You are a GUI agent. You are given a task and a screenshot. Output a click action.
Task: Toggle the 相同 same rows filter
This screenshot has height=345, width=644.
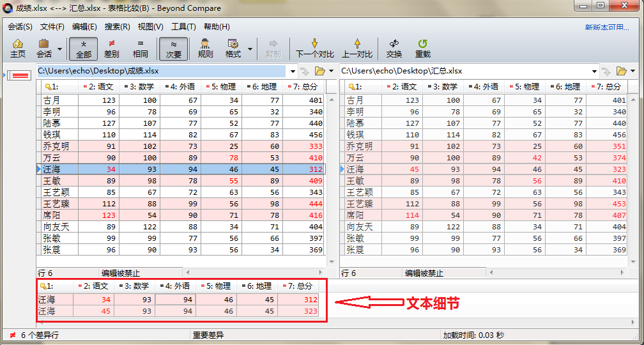(x=140, y=49)
